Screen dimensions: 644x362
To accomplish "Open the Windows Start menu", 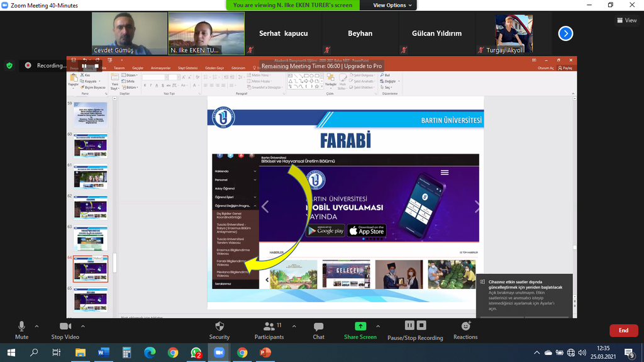I will click(x=11, y=353).
